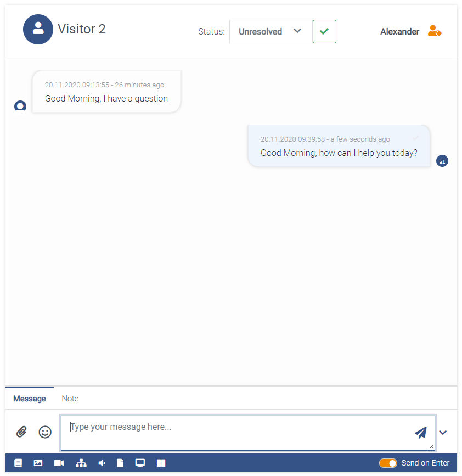Click the paperclip attachment icon
Image resolution: width=462 pixels, height=476 pixels.
coord(21,432)
